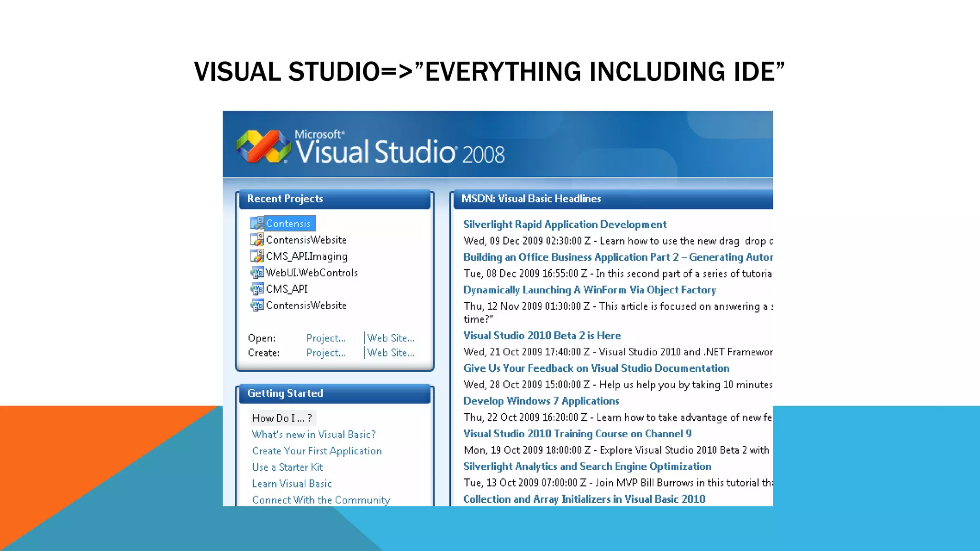Click the first ContensisWebsite solution icon
The image size is (980, 551).
point(257,240)
